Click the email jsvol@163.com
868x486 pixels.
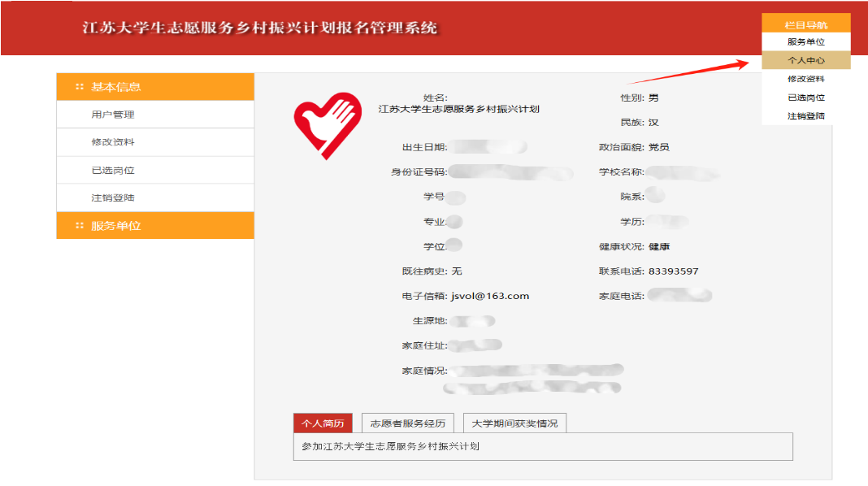tap(490, 296)
